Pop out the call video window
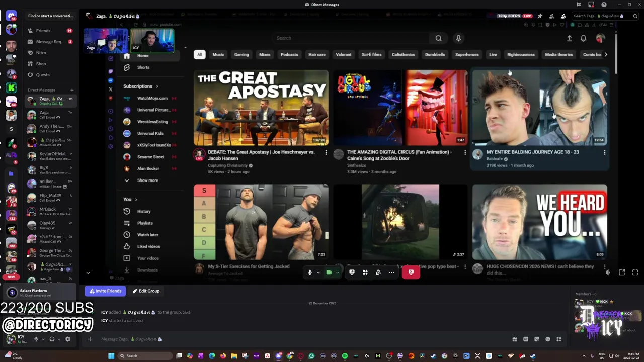 pyautogui.click(x=622, y=272)
